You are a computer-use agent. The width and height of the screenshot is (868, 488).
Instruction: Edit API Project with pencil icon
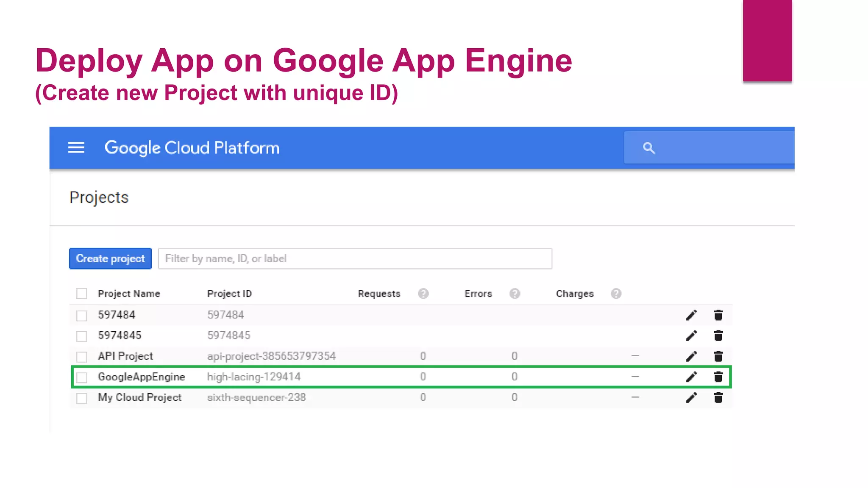click(x=691, y=356)
